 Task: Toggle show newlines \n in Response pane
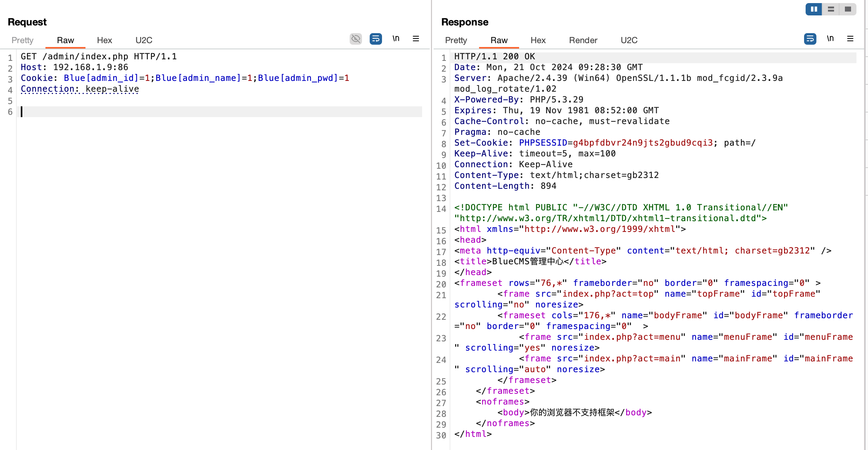click(830, 39)
